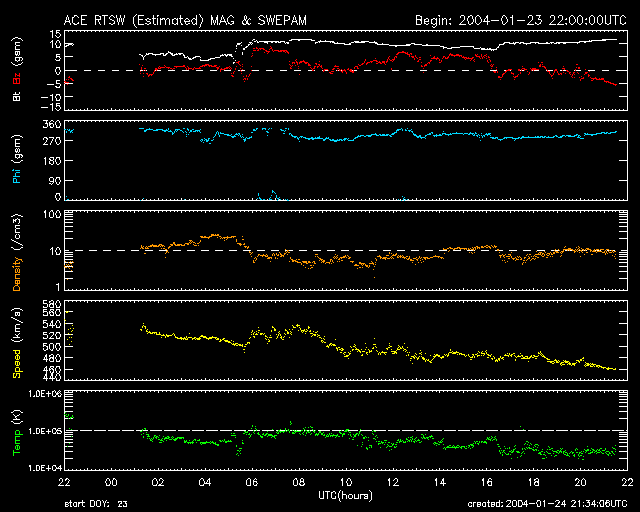This screenshot has height=512, width=640.
Task: Click the orange "Density" axis label
Action: [17, 273]
